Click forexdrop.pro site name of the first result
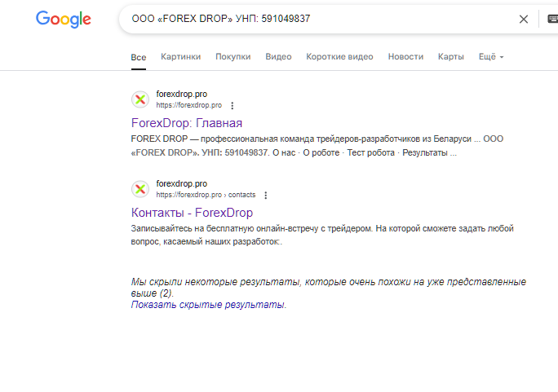Image resolution: width=558 pixels, height=392 pixels. pos(181,95)
